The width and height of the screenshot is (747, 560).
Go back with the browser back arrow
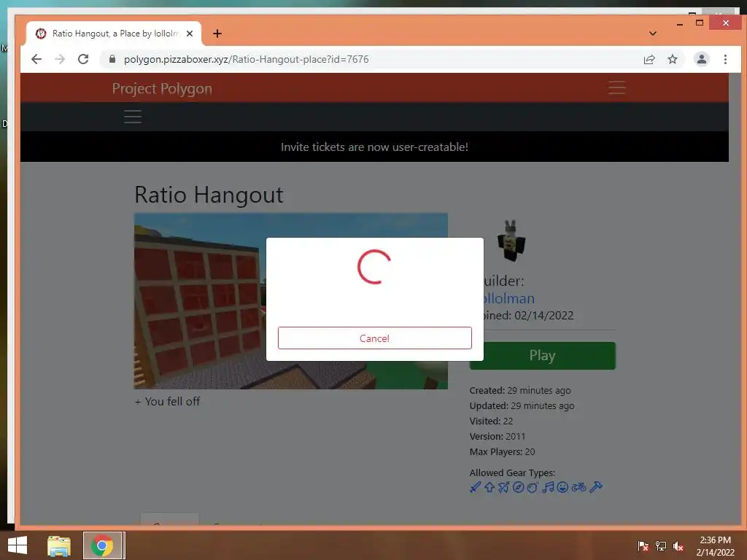(36, 59)
